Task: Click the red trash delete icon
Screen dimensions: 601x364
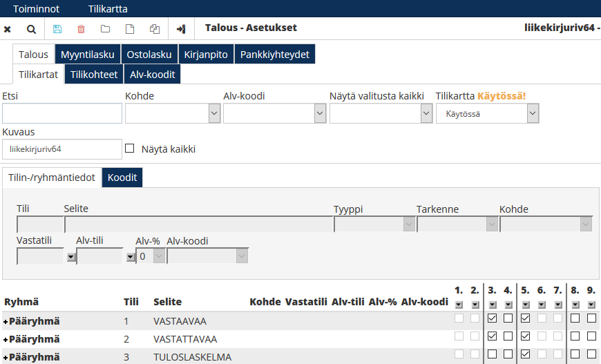Action: [x=82, y=29]
